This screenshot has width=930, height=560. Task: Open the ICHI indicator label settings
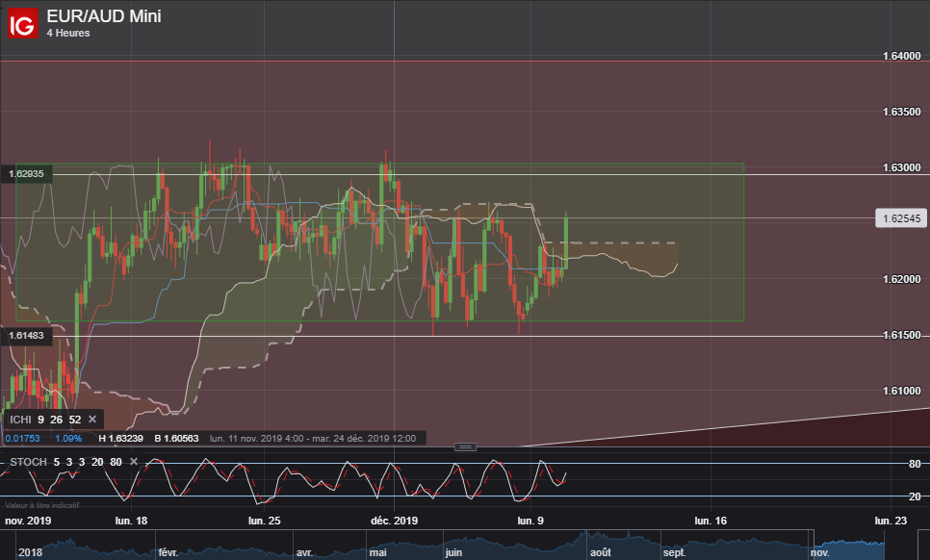coord(20,420)
